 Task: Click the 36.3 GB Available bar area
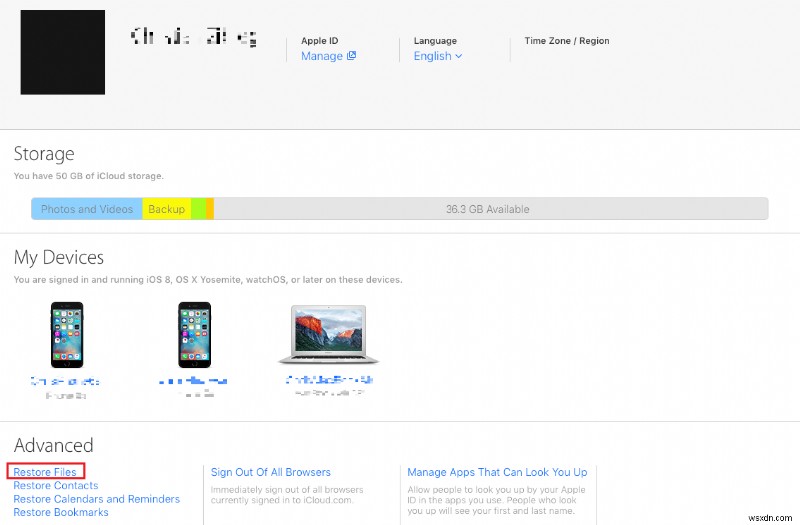(x=491, y=209)
